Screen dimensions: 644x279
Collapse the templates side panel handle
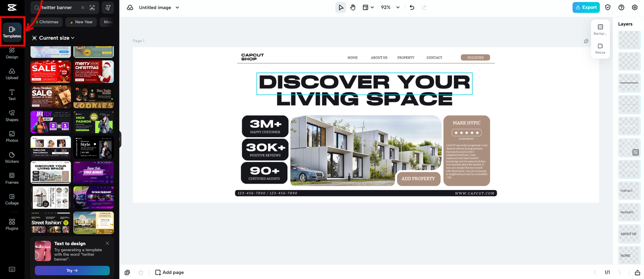pyautogui.click(x=120, y=139)
